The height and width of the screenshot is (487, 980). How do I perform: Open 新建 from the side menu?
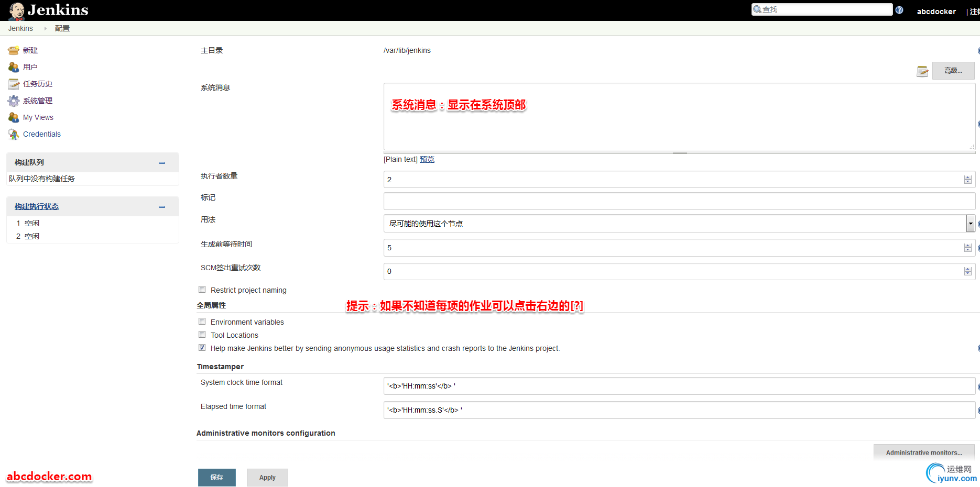pyautogui.click(x=30, y=50)
